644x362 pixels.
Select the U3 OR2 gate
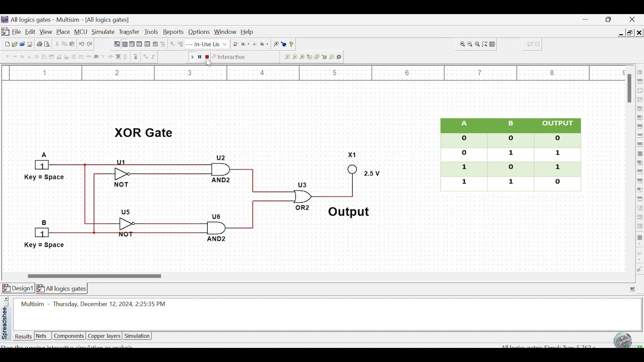coord(303,197)
